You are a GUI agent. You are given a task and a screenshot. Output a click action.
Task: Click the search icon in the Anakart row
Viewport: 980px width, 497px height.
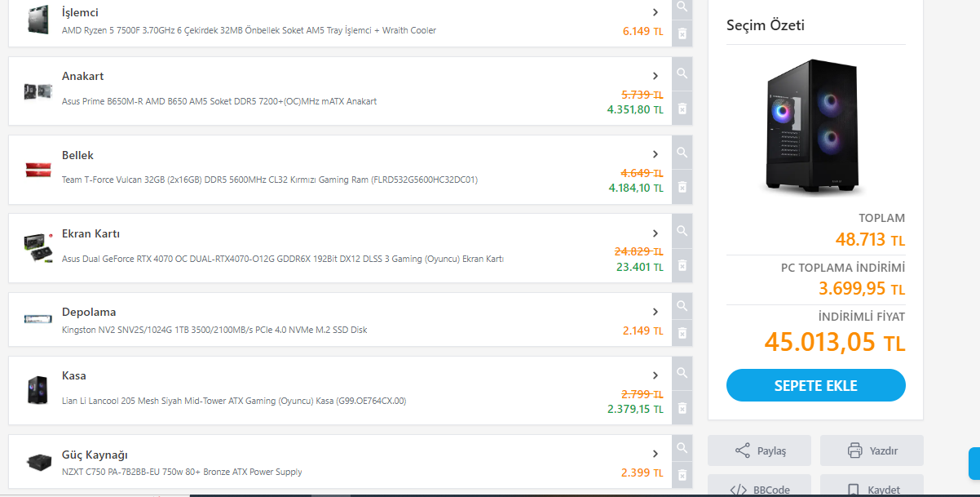pyautogui.click(x=682, y=73)
